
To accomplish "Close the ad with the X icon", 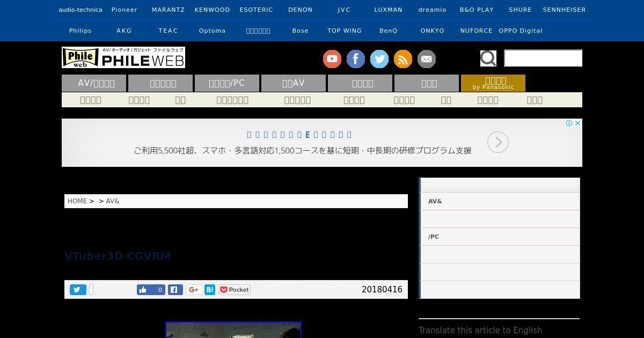I will [x=578, y=123].
